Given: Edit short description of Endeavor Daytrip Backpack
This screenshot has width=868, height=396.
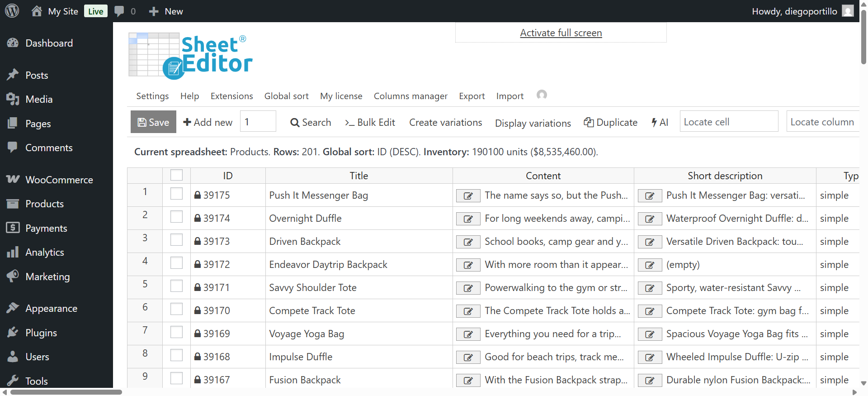Looking at the screenshot, I should 650,265.
